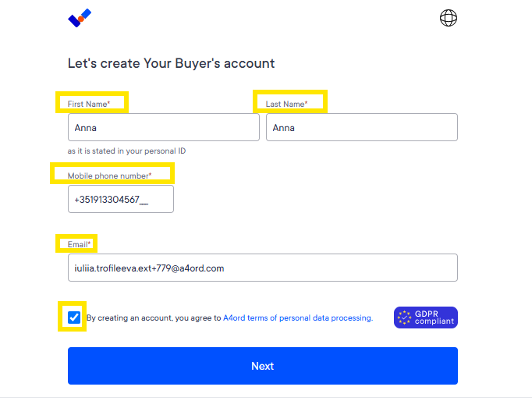Viewport: 532px width, 408px height.
Task: Untick the personal data processing agreement checkbox
Action: click(73, 318)
